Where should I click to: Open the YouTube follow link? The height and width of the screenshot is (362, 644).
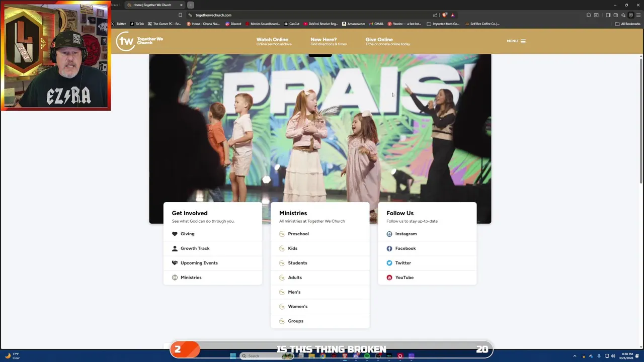pyautogui.click(x=427, y=278)
